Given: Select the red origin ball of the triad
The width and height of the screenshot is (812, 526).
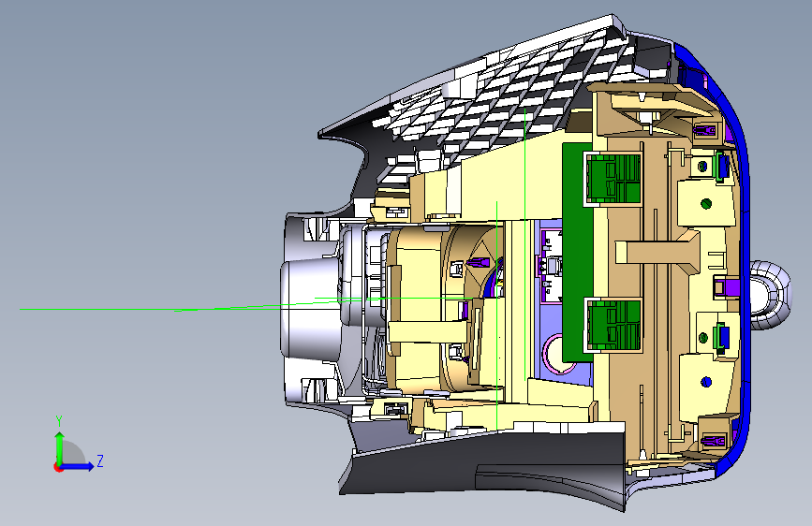Looking at the screenshot, I should [x=57, y=467].
